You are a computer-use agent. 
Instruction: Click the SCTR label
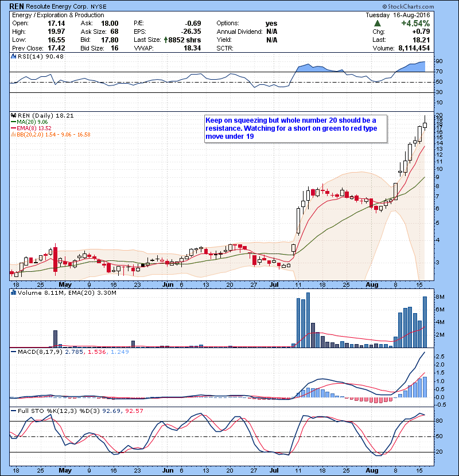coord(225,48)
